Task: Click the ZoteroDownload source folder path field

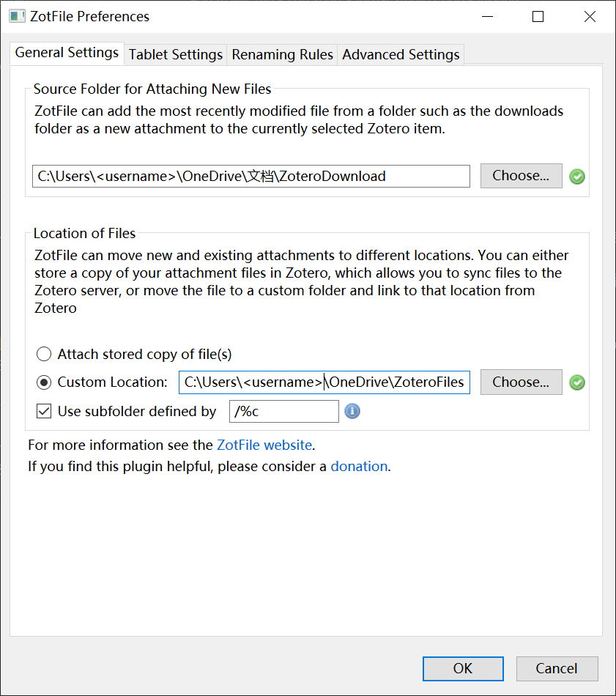Action: click(x=251, y=177)
